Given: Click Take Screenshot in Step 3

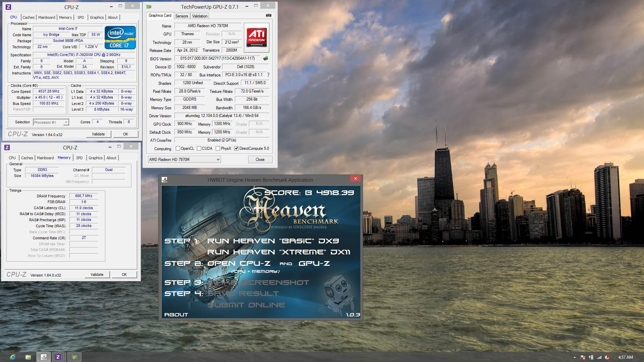Looking at the screenshot, I should click(x=258, y=283).
